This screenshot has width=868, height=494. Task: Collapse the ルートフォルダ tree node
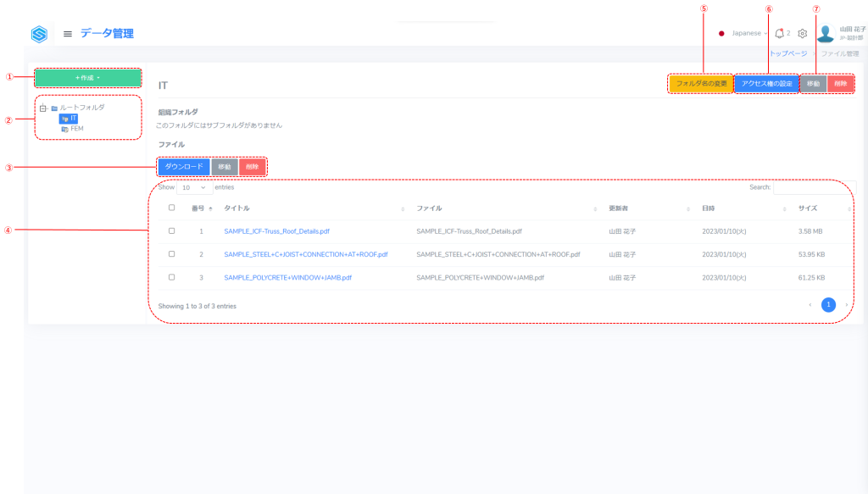tap(43, 108)
